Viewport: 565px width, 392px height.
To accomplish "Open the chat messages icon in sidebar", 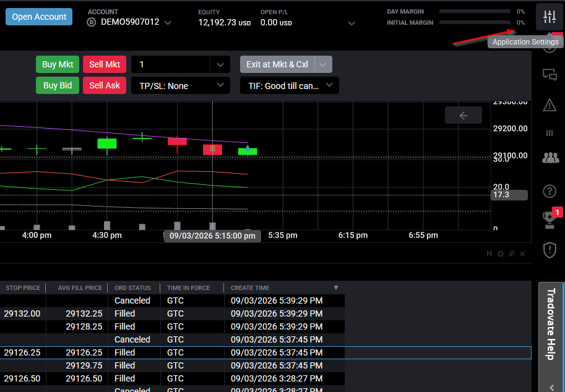I will pyautogui.click(x=550, y=75).
